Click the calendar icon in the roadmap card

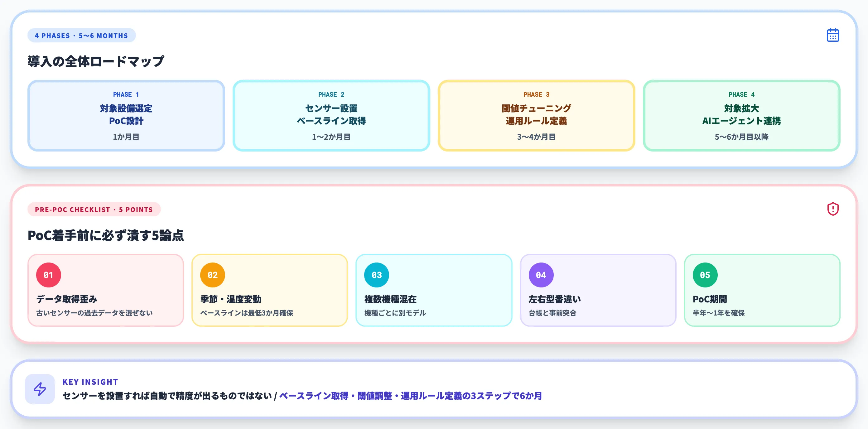pos(833,35)
